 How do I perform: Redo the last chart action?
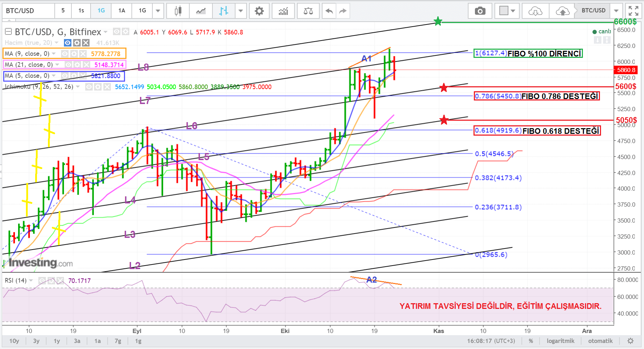343,11
